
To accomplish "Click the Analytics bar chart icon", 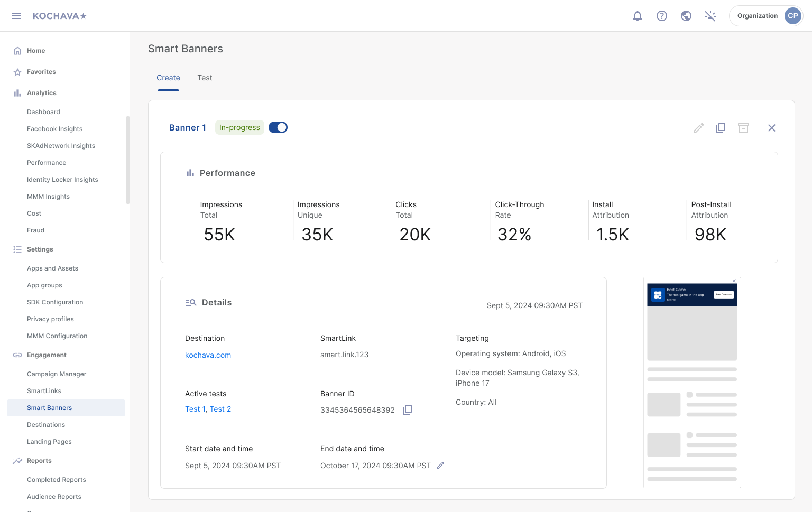I will (17, 93).
